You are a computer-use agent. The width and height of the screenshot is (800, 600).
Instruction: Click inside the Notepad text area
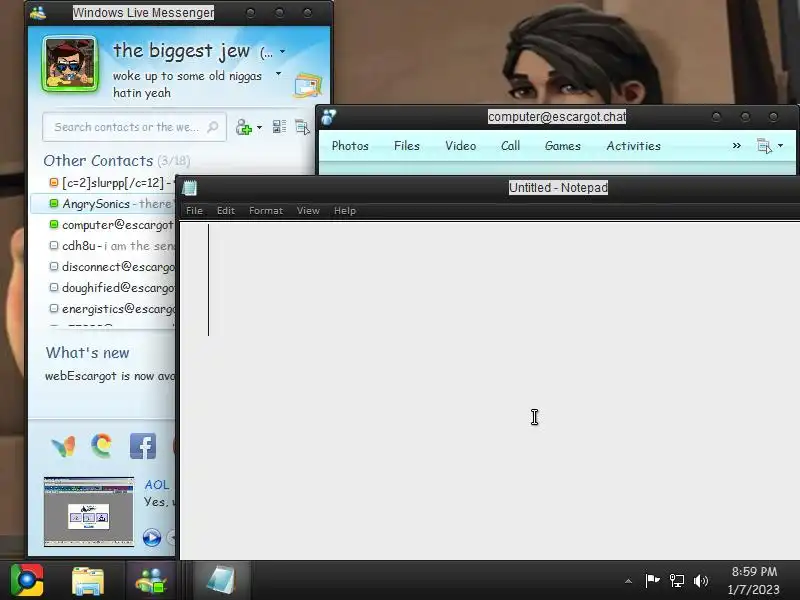pos(490,390)
